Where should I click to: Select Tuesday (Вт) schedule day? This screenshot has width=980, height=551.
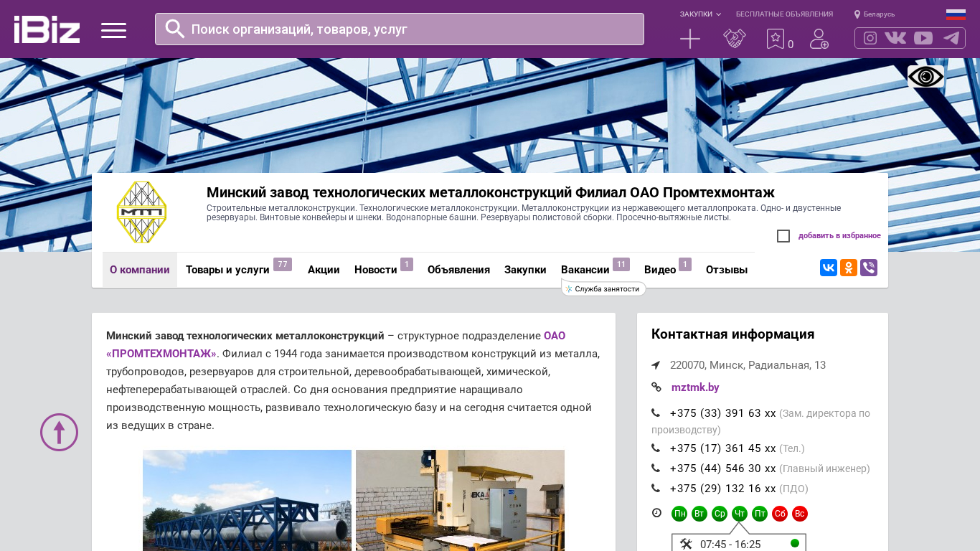[x=699, y=514]
